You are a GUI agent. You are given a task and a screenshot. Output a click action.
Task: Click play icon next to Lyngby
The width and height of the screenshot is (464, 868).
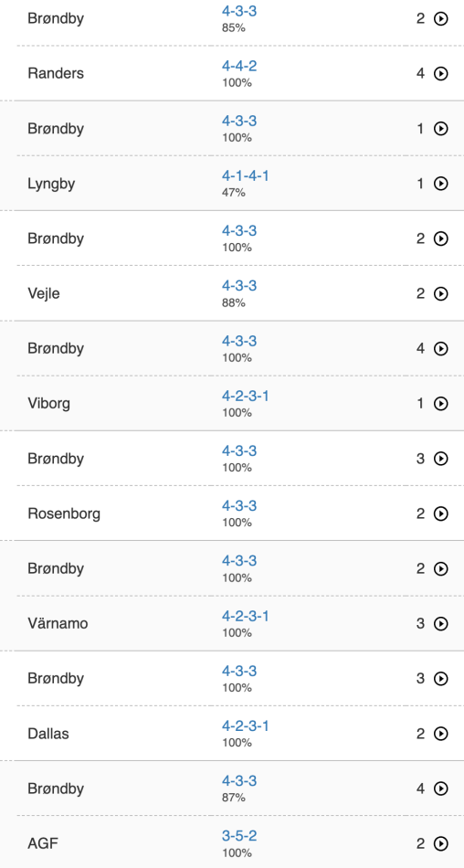click(441, 184)
